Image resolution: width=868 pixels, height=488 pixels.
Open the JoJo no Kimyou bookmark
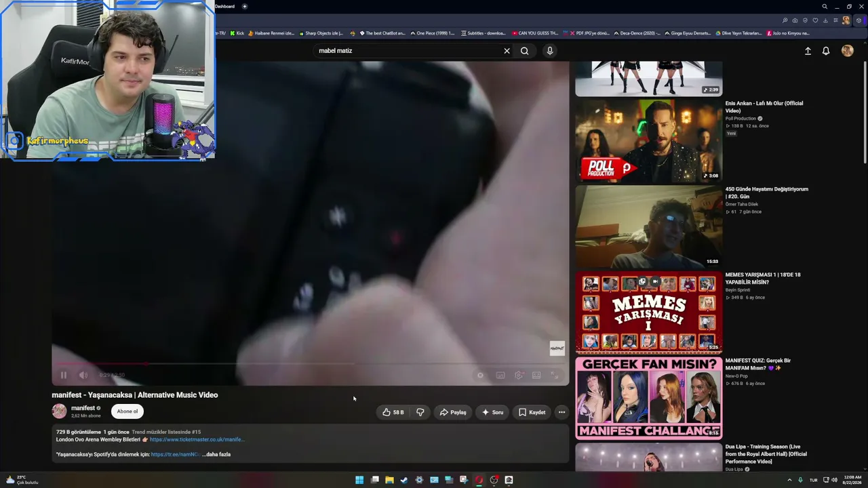pos(788,33)
